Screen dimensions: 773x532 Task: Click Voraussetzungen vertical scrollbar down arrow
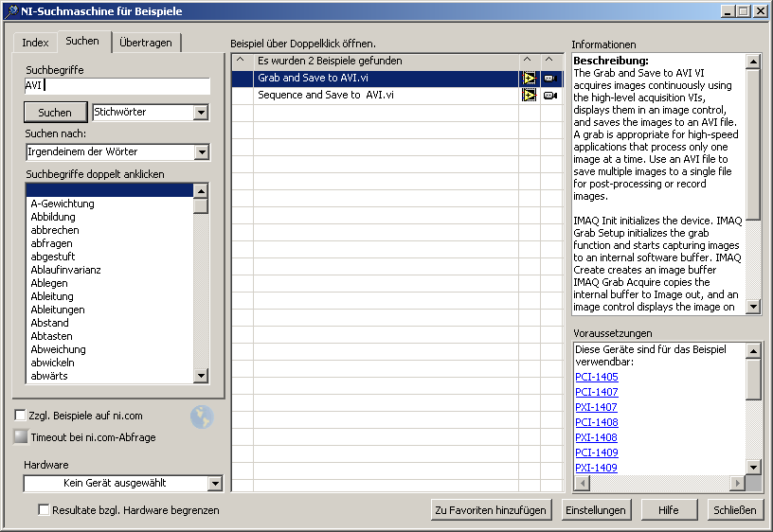pos(753,467)
